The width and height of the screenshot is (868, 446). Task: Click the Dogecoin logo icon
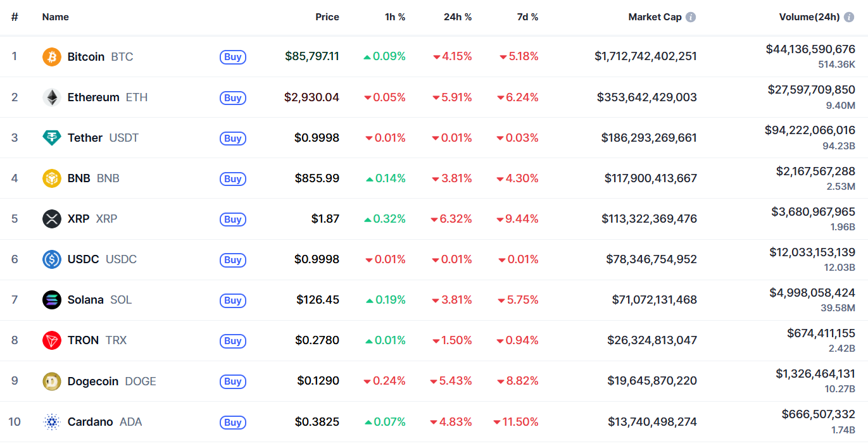point(52,381)
